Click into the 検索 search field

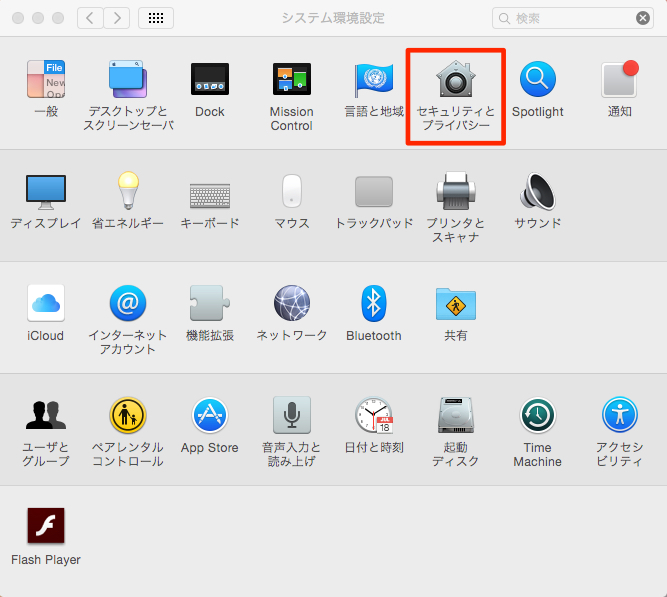coord(573,18)
